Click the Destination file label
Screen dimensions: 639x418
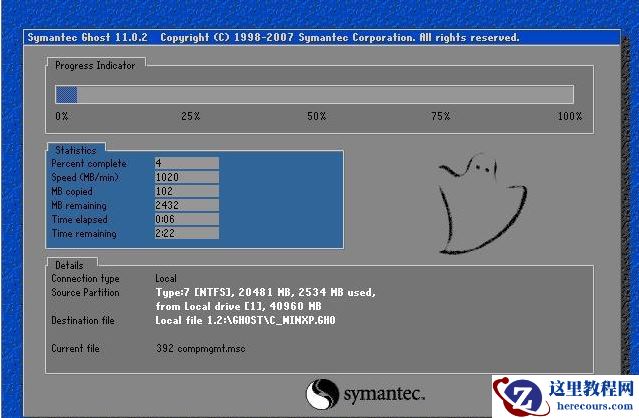[x=83, y=321]
